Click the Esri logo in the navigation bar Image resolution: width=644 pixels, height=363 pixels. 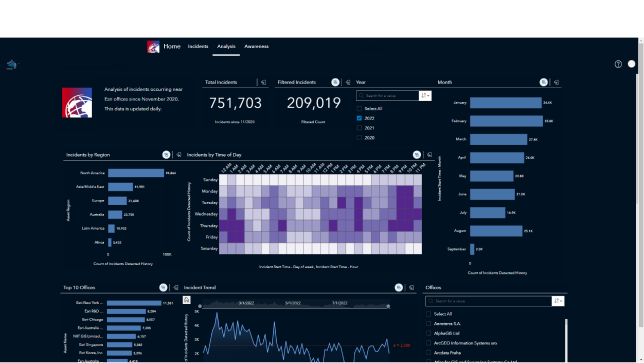pos(153,47)
